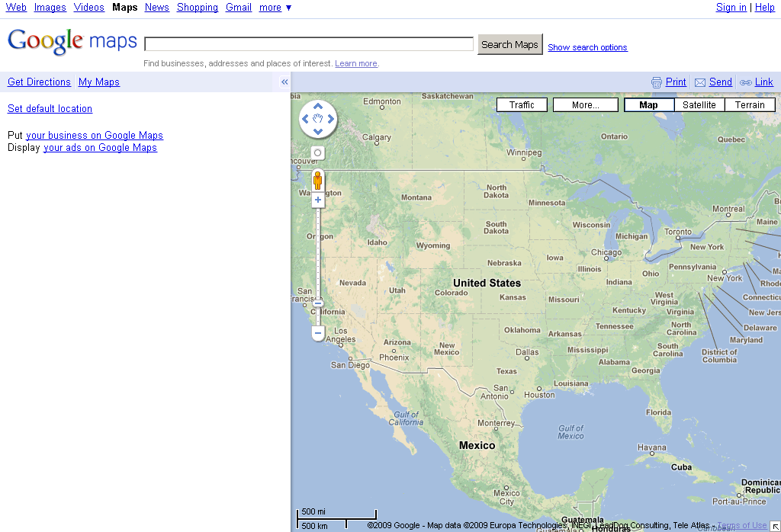781x532 pixels.
Task: Collapse the left sidebar panel
Action: coord(284,81)
